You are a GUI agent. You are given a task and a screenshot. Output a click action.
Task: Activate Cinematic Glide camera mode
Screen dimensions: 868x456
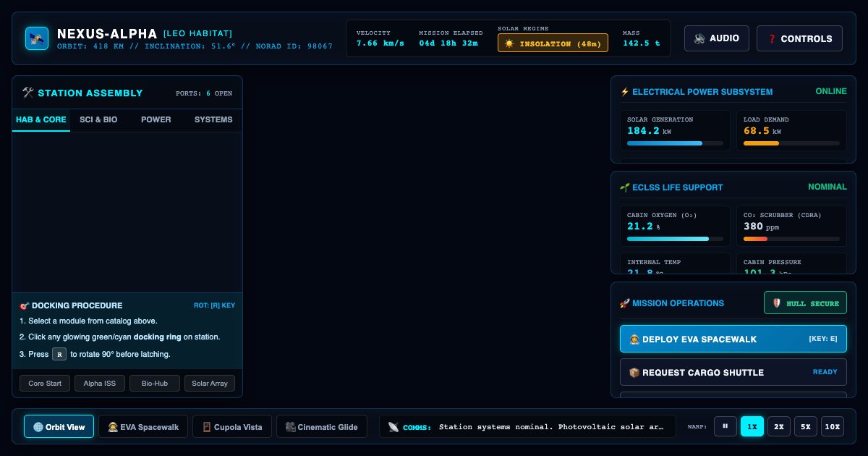[x=322, y=426]
